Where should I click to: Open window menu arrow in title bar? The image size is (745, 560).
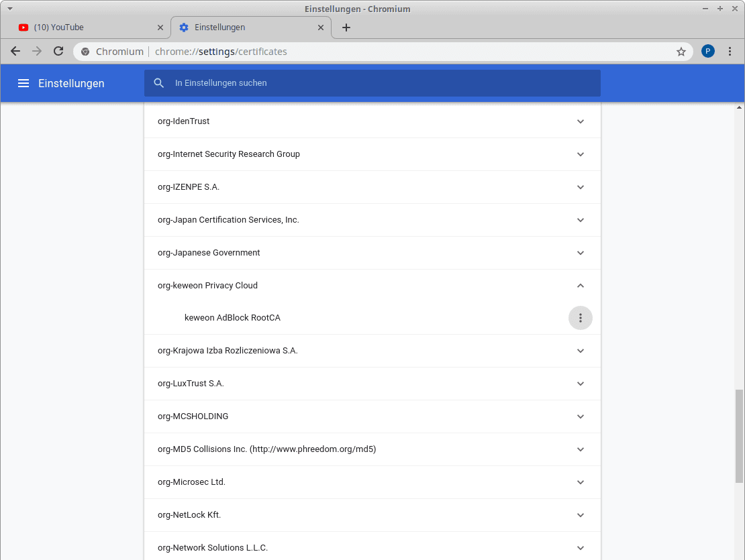coord(9,9)
